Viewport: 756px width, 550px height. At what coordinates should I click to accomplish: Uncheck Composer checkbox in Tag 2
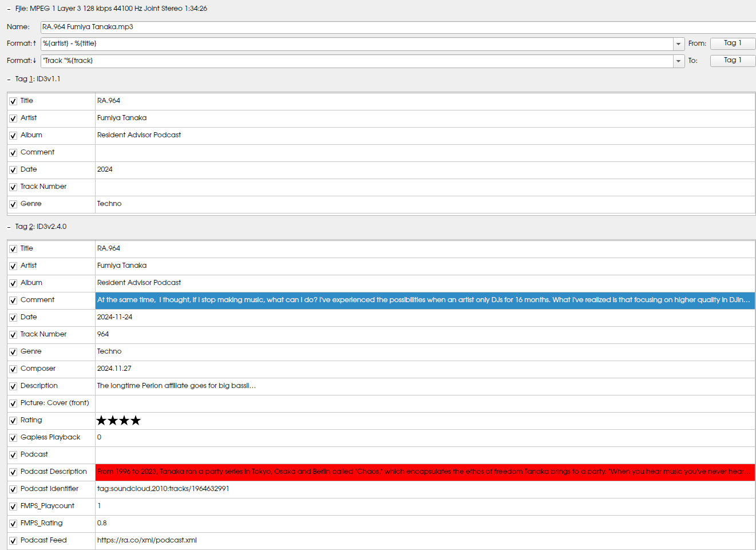[x=13, y=369]
